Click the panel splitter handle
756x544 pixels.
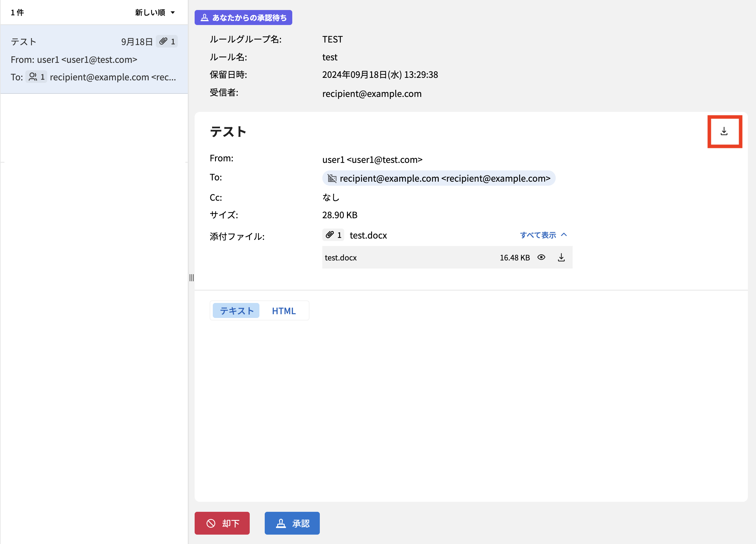[x=191, y=278]
